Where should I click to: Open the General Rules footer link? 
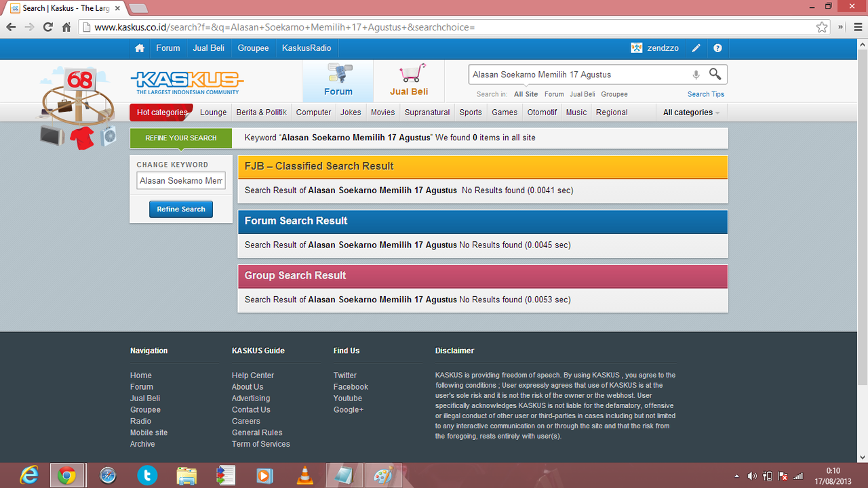[x=257, y=432]
